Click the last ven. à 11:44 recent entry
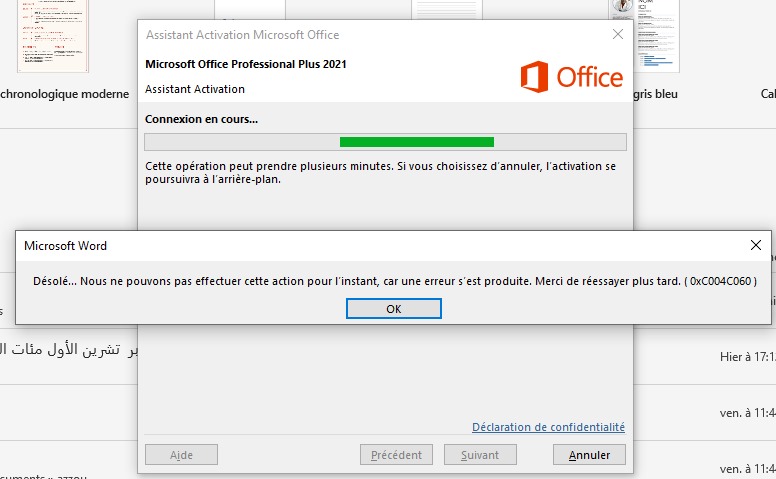 (745, 468)
